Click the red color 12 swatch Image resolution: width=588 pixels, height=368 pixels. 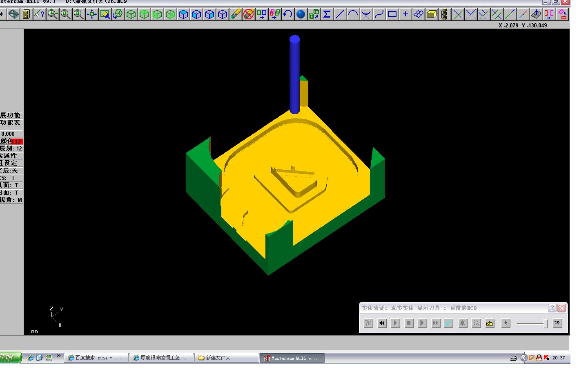pos(16,141)
